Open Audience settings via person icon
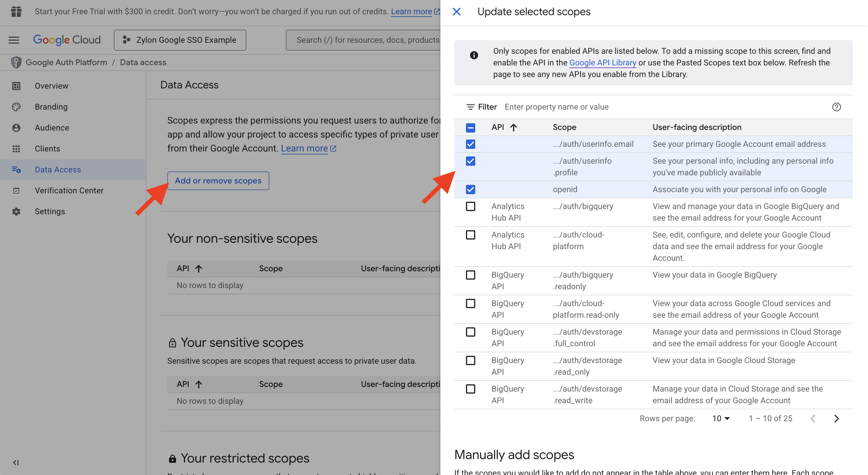Image resolution: width=868 pixels, height=475 pixels. (16, 127)
